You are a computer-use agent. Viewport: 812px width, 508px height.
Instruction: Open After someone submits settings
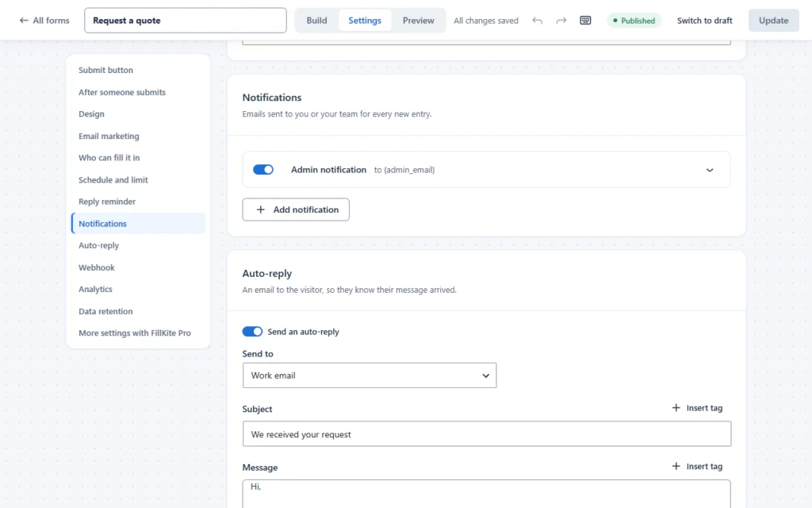coord(138,92)
